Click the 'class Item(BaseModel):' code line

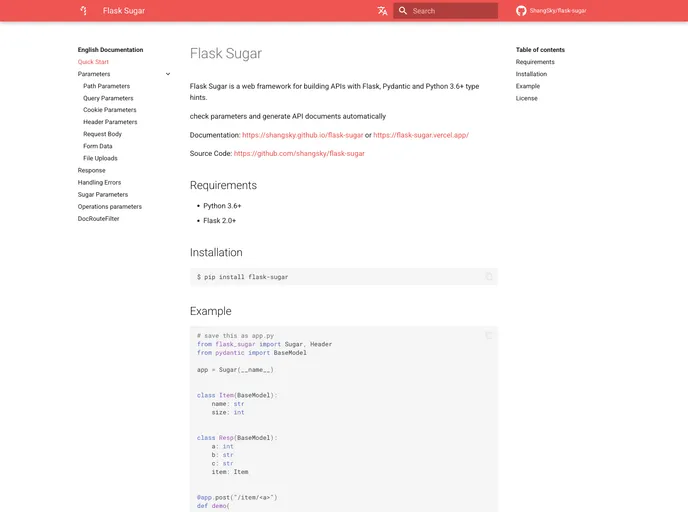click(237, 395)
